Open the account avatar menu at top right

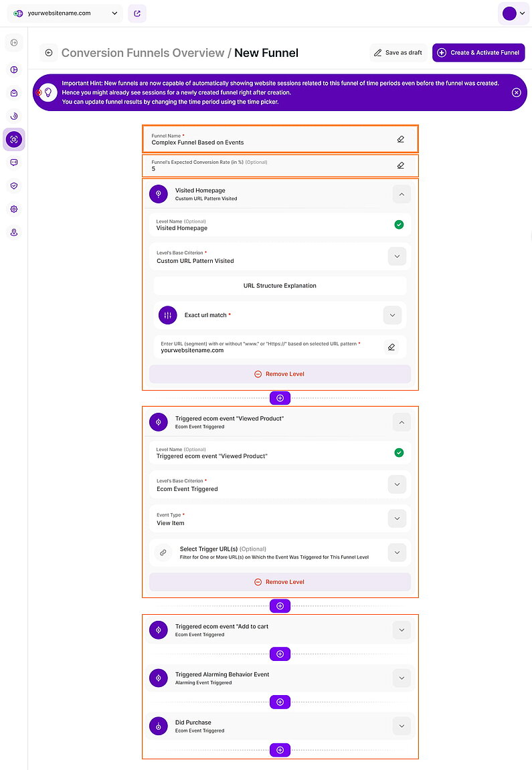pos(513,13)
